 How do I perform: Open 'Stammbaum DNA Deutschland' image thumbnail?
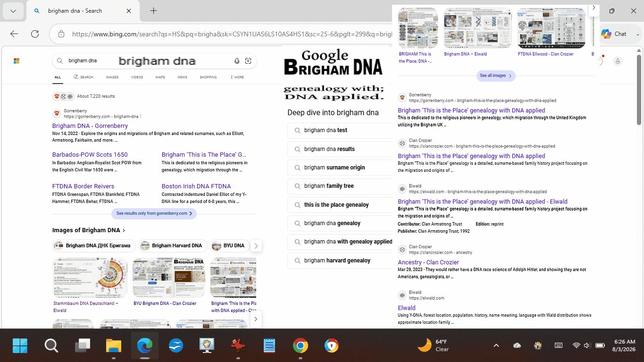90,278
